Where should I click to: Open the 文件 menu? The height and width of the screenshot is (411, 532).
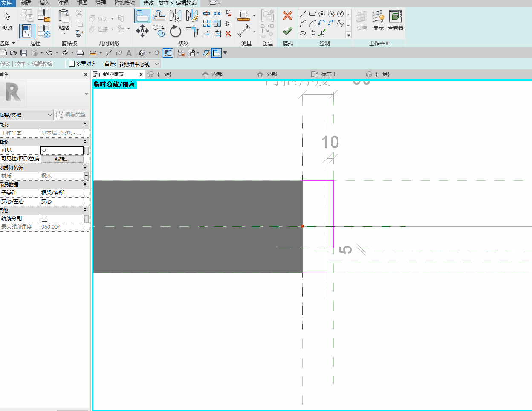[7, 3]
